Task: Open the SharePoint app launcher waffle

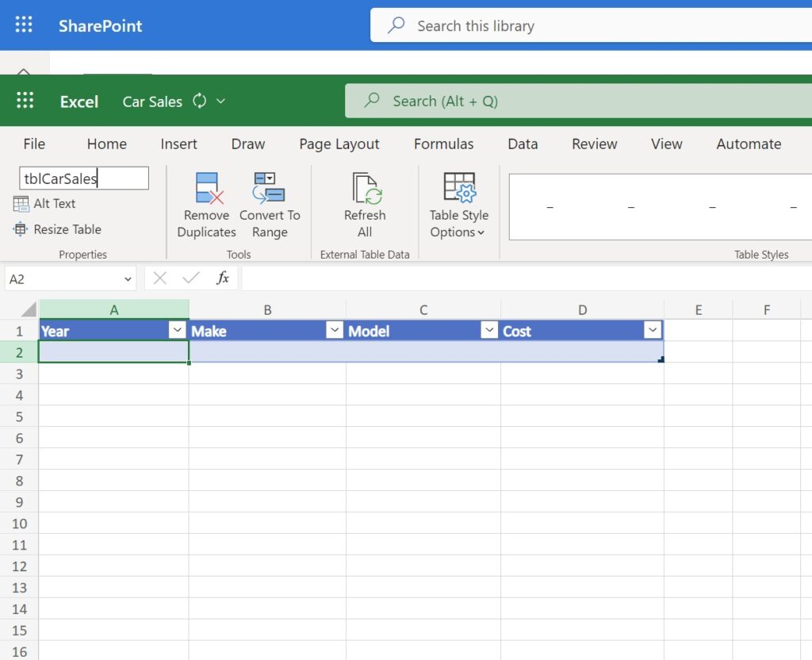Action: point(23,25)
